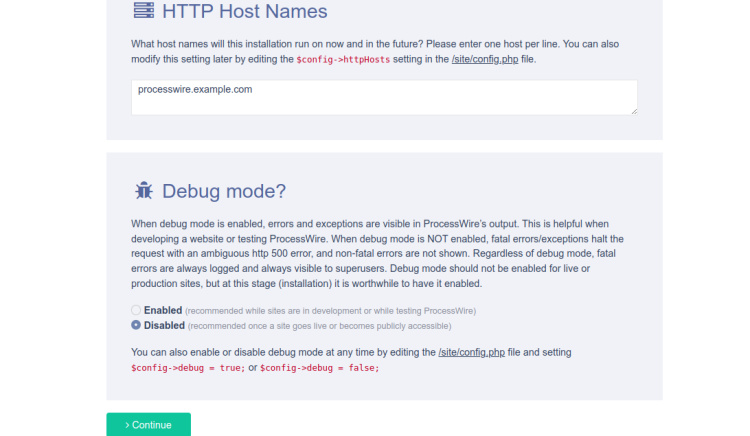Click the '$config->debug = false;' code text
Image resolution: width=750 pixels, height=436 pixels.
click(x=320, y=368)
